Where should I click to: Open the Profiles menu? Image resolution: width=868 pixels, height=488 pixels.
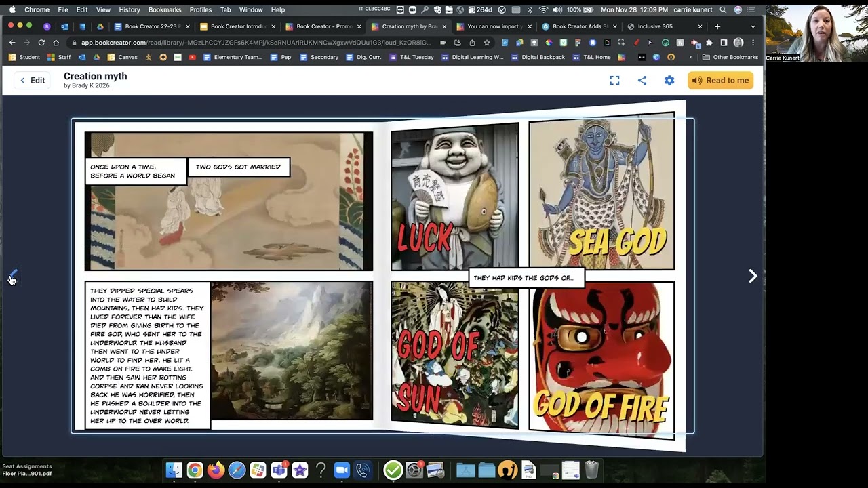pos(201,9)
